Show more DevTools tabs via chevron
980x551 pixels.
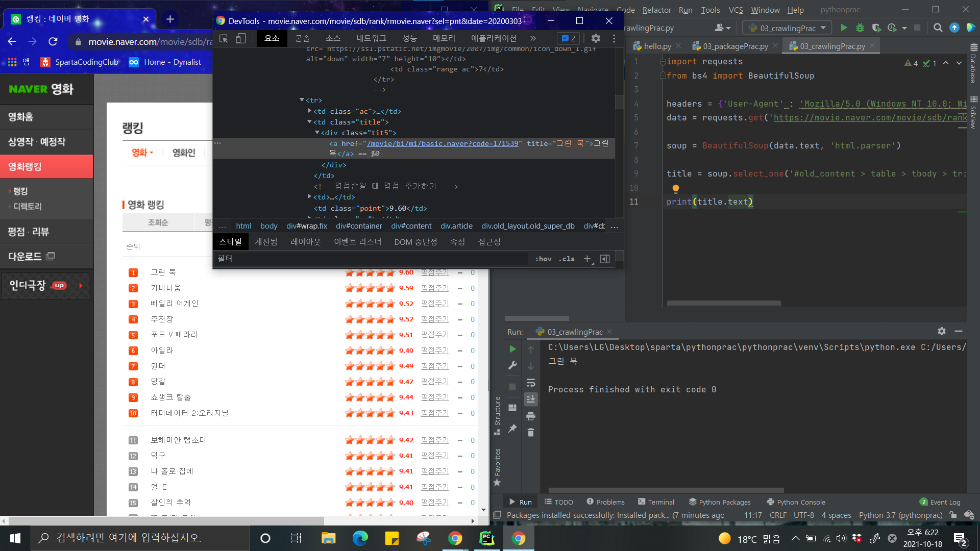pyautogui.click(x=533, y=38)
